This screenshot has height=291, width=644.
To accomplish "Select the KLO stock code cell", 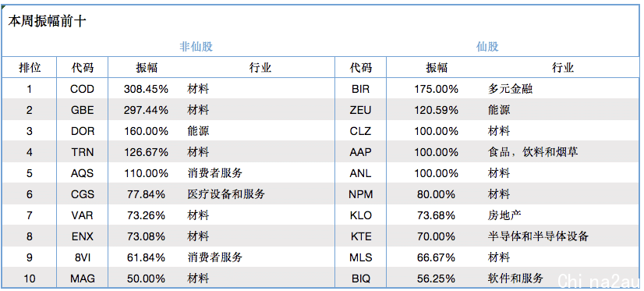I will (361, 215).
